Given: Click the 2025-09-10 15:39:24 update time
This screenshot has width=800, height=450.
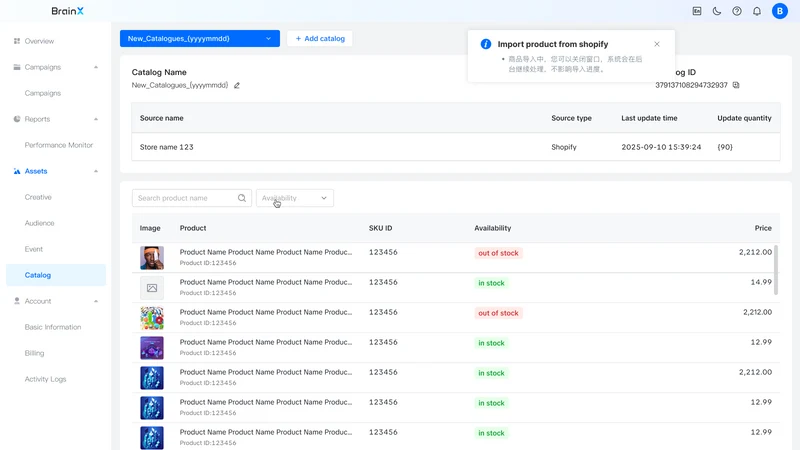Looking at the screenshot, I should [x=661, y=147].
